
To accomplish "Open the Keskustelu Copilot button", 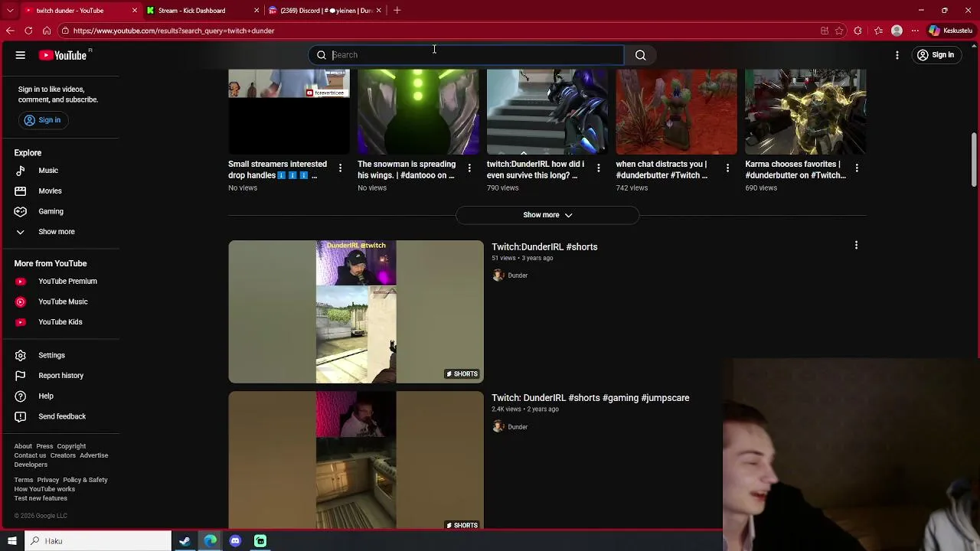I will coord(949,31).
